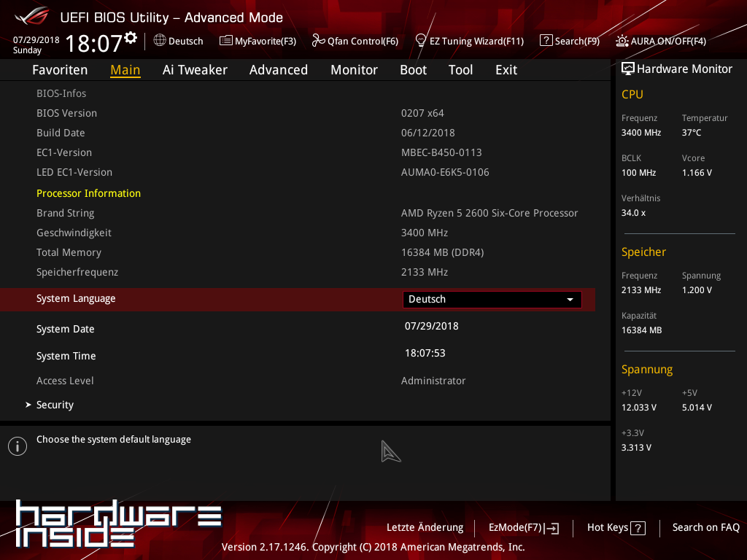Image resolution: width=747 pixels, height=560 pixels.
Task: Launch EZ Tuning Wizard(F11)
Action: [x=470, y=41]
